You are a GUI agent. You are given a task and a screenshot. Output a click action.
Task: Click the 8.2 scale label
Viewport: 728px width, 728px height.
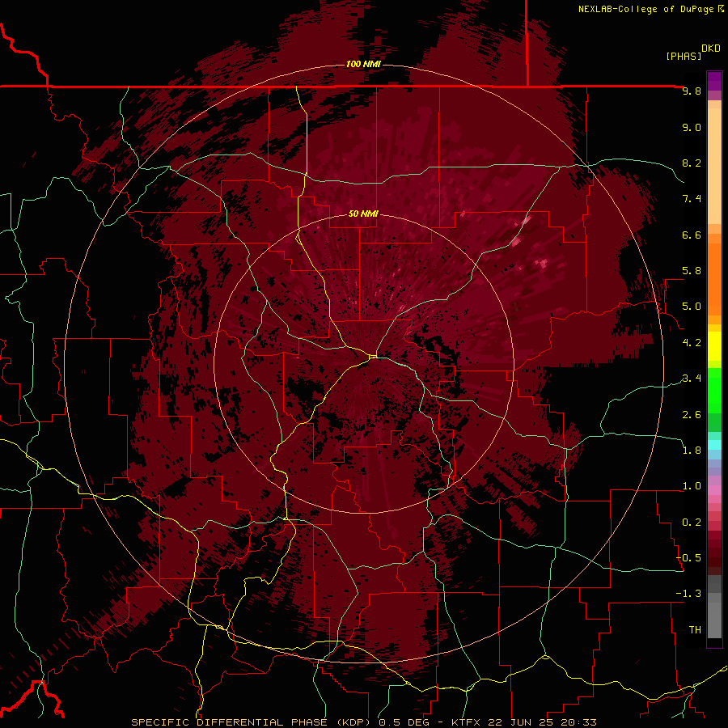692,163
